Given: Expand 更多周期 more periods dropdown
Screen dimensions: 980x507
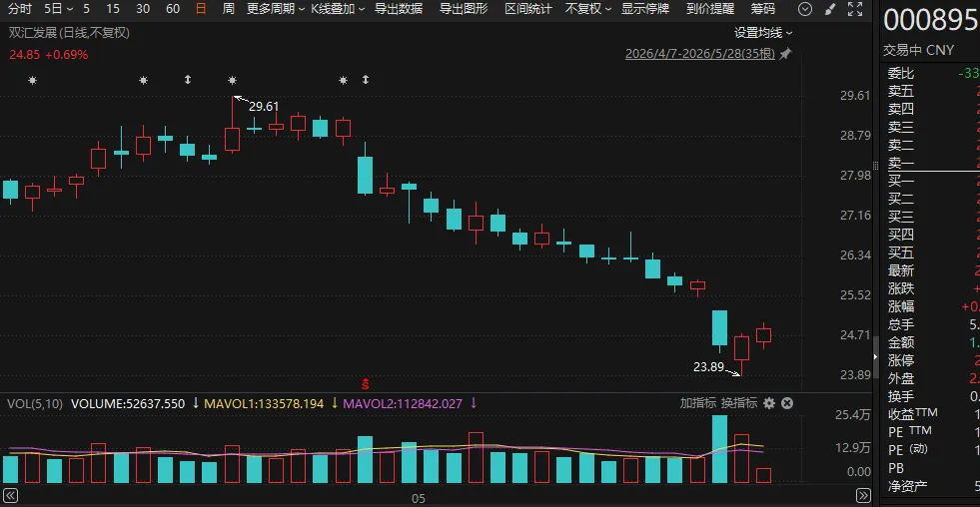Looking at the screenshot, I should click(276, 9).
